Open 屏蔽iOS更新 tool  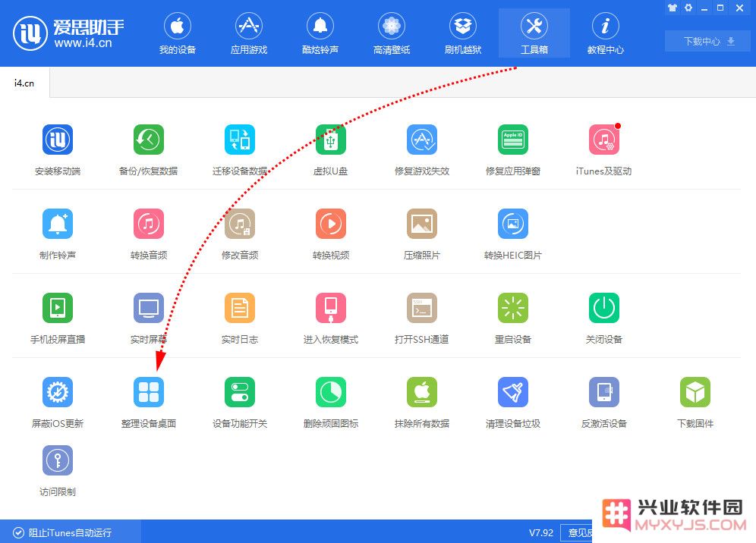point(58,392)
